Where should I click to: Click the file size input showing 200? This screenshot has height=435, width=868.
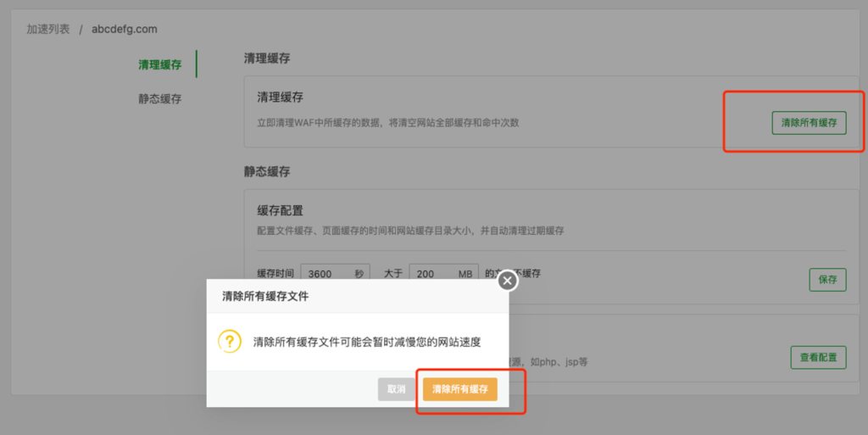443,273
